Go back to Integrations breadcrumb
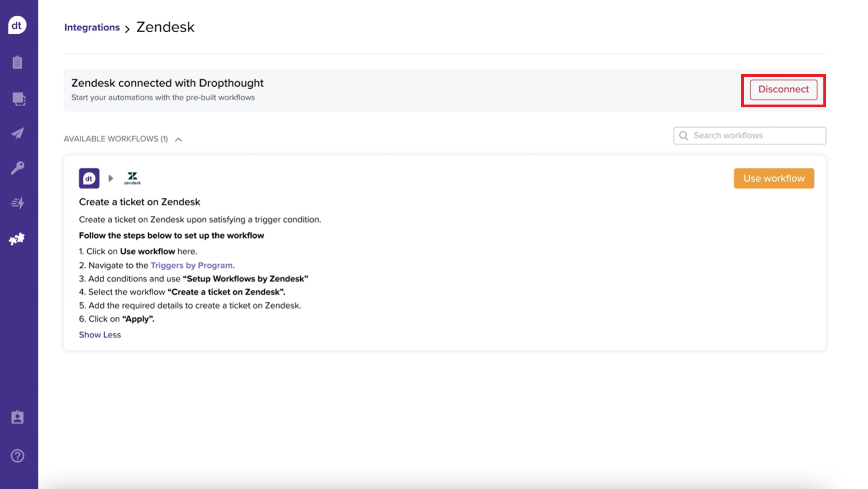868x489 pixels. coord(92,27)
